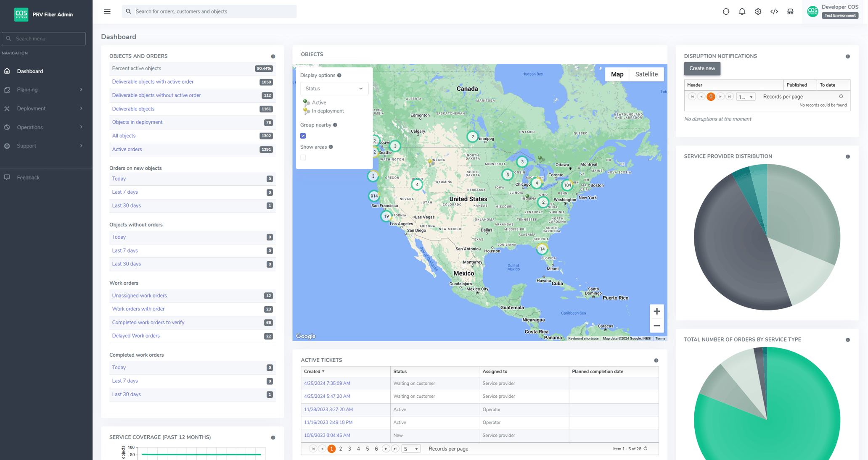Click the info icon beside OBJECTS AND ORDERS
The width and height of the screenshot is (868, 460).
273,56
